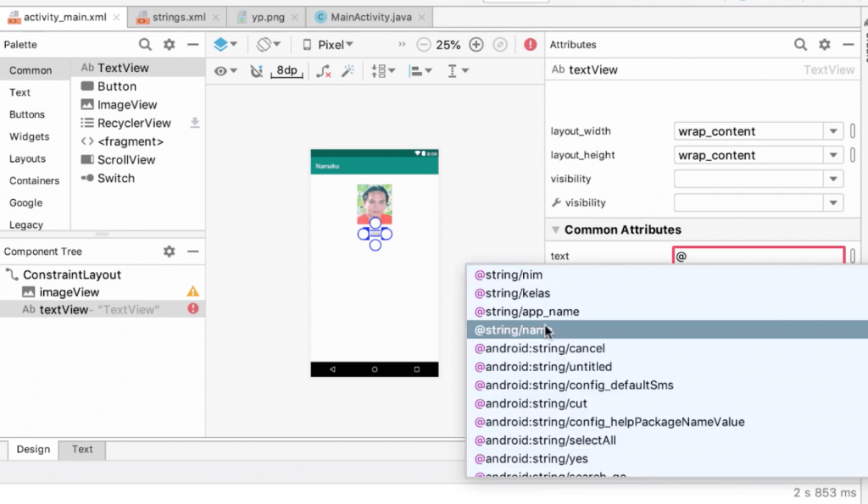Viewport: 868px width, 504px height.
Task: Zoom in the design canvas
Action: [x=476, y=45]
